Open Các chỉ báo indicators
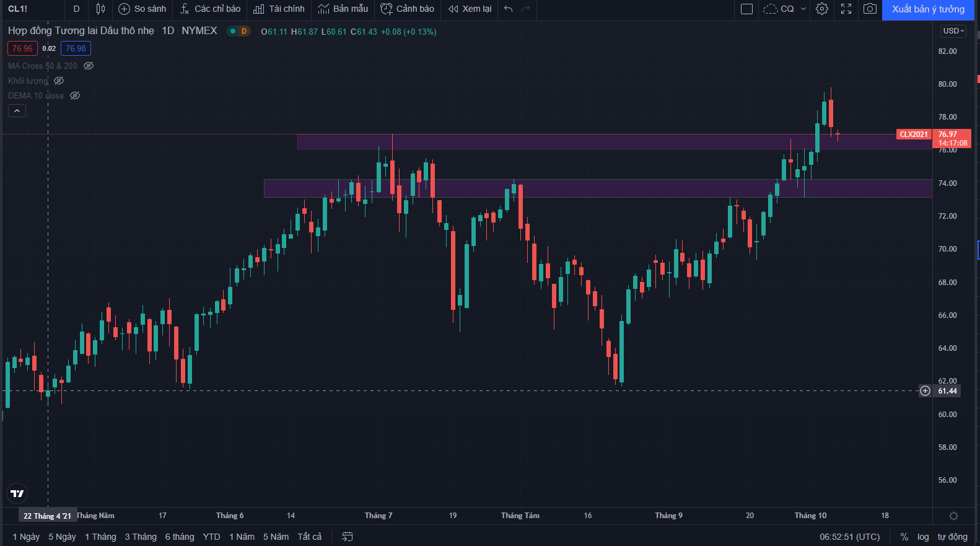This screenshot has height=546, width=980. click(x=211, y=9)
